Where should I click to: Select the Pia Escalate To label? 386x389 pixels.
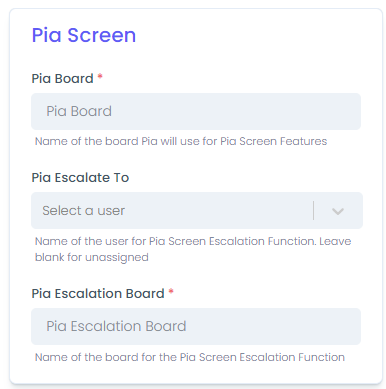point(80,178)
